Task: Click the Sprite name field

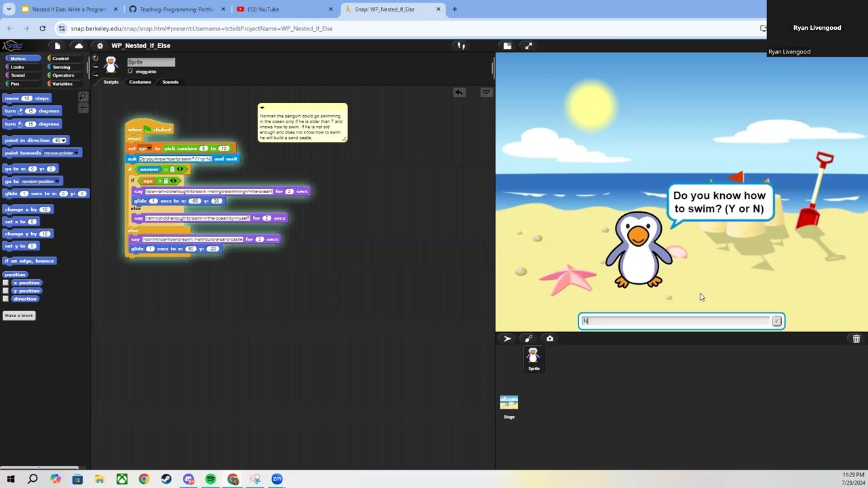Action: tap(151, 62)
